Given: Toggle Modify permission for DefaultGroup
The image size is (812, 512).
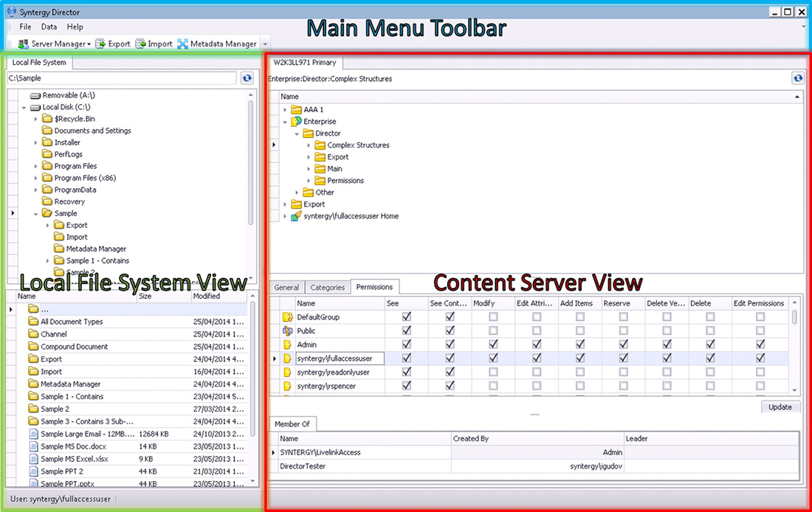Looking at the screenshot, I should (493, 316).
